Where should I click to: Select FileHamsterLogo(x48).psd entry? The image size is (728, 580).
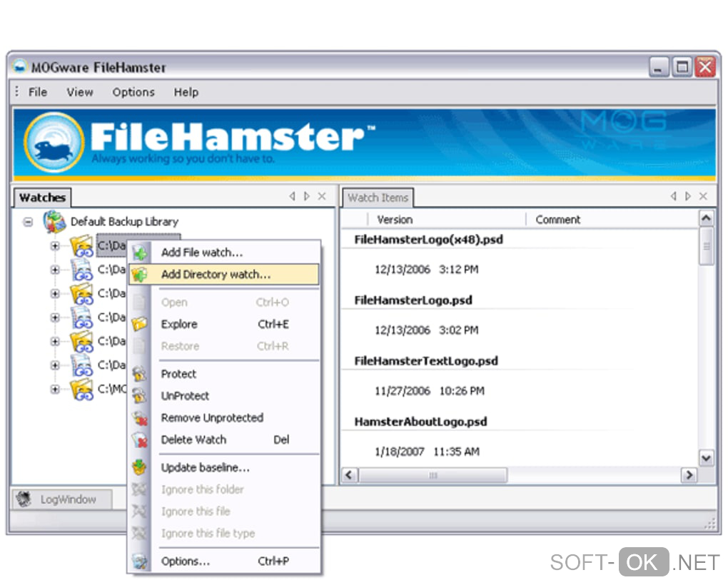point(428,240)
